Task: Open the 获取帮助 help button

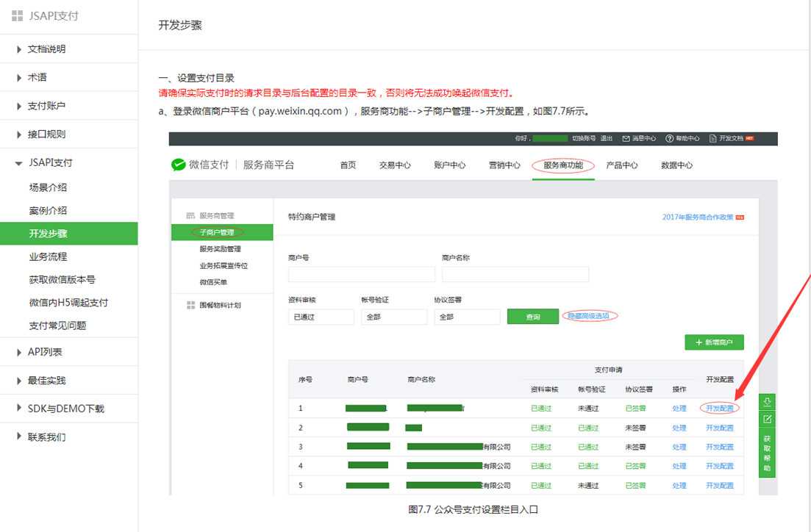Action: (767, 453)
